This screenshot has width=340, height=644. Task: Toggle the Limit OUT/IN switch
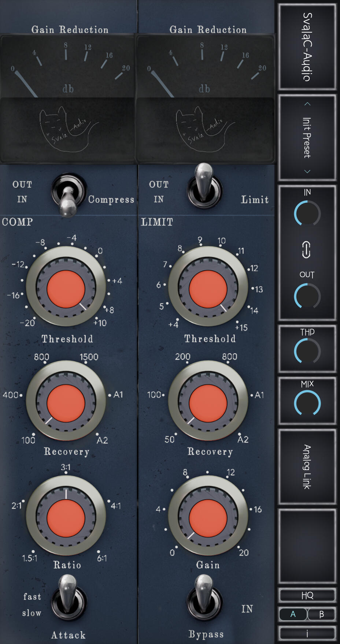(204, 187)
